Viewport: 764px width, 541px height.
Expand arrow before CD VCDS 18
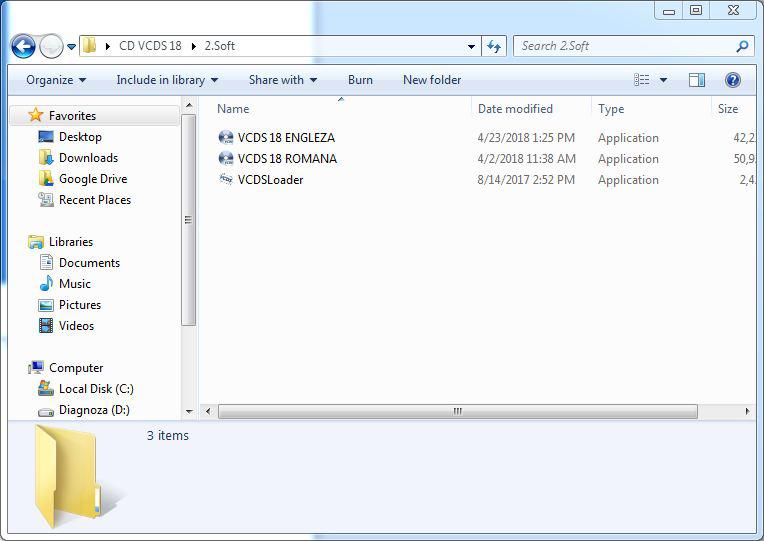click(108, 46)
